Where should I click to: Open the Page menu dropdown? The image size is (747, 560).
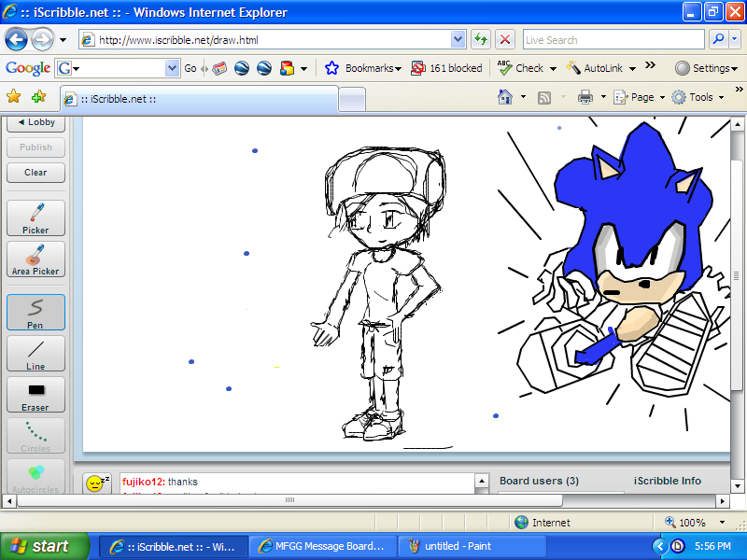click(639, 97)
